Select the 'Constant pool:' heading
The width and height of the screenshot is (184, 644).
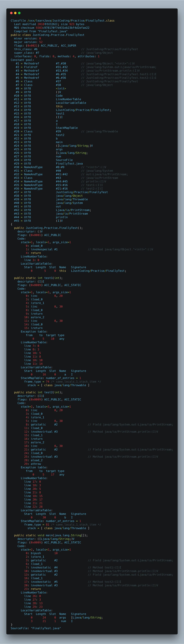[22, 60]
